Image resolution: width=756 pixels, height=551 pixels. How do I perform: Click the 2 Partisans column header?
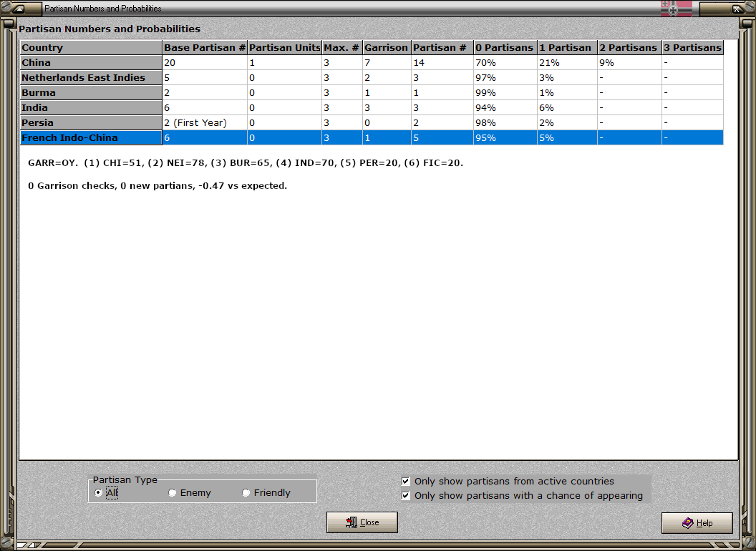click(630, 47)
